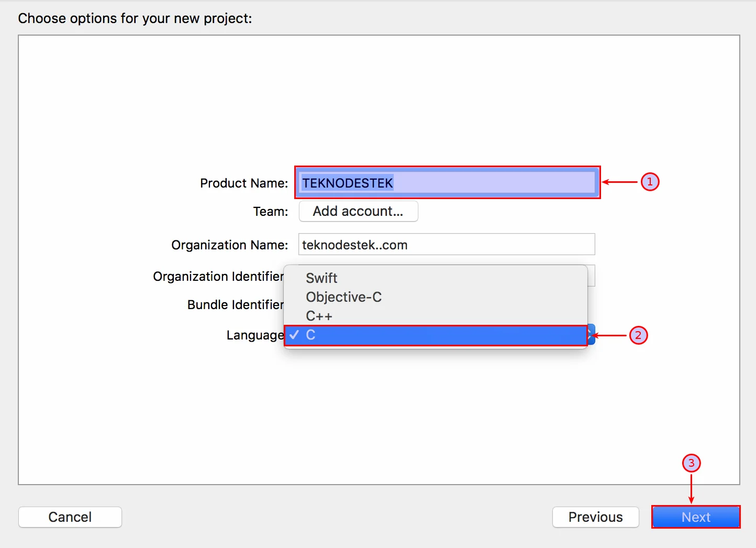
Task: Go back with the Previous button
Action: [595, 517]
